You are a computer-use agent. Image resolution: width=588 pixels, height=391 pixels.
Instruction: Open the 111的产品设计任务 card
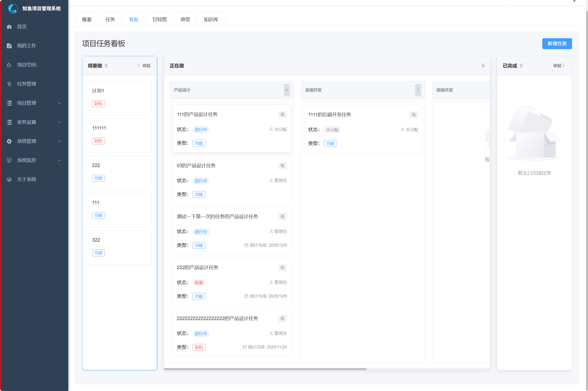pos(197,114)
